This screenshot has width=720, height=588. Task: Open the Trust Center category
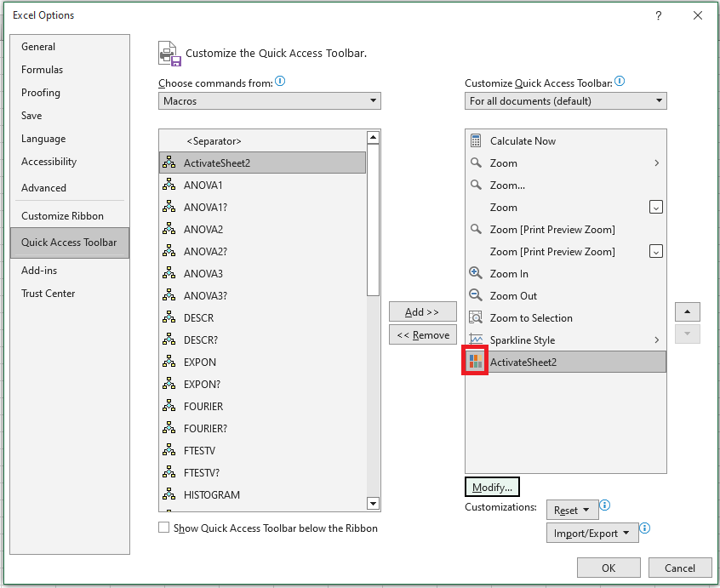click(x=49, y=294)
